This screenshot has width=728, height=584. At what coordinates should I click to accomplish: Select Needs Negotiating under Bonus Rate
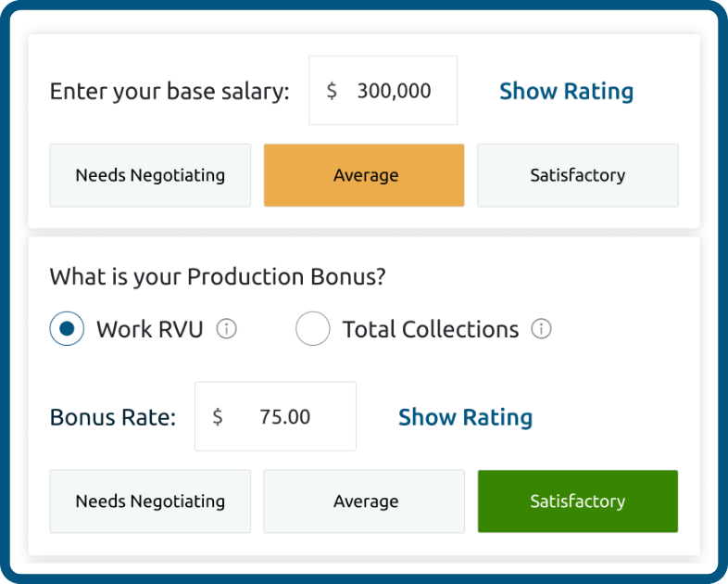pos(150,501)
